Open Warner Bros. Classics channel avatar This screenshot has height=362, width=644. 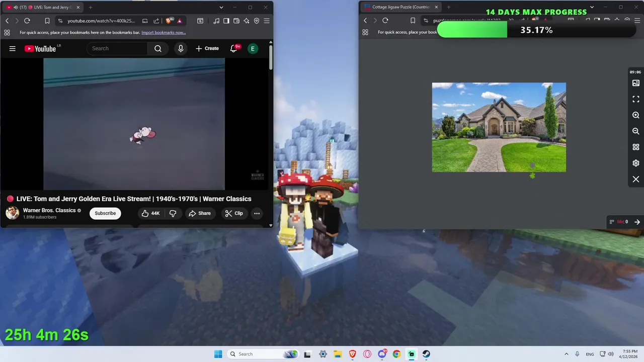pyautogui.click(x=12, y=213)
